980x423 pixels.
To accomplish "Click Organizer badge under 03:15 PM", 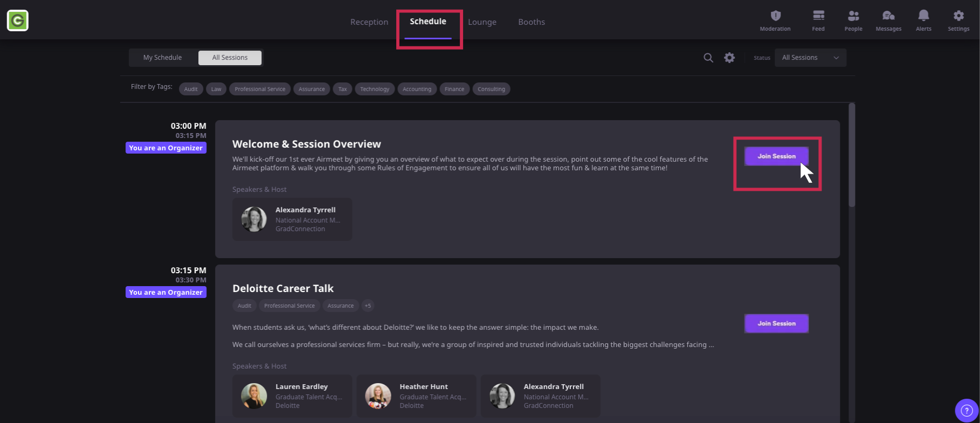I will (x=166, y=292).
